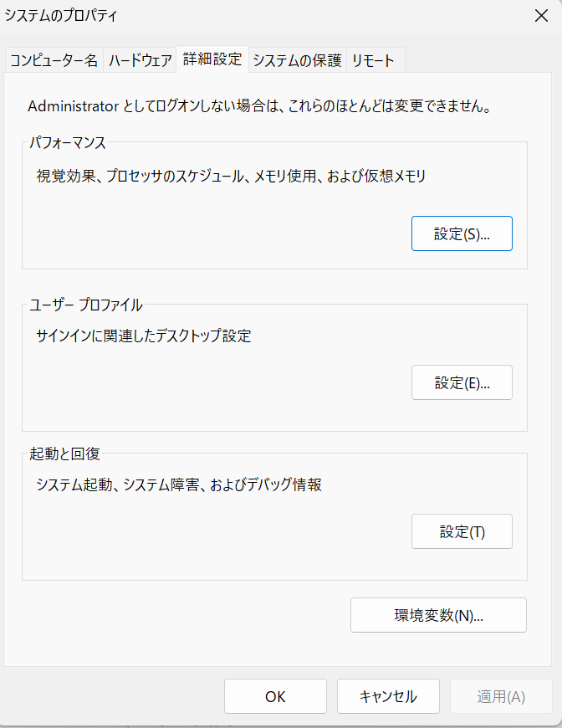
Task: Select the 詳細設定 tab
Action: [x=212, y=59]
